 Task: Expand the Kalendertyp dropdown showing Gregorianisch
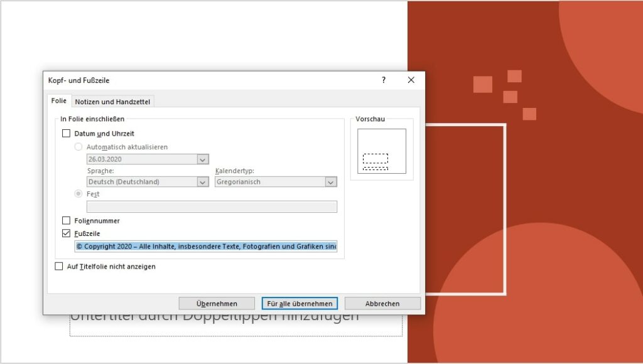[330, 182]
